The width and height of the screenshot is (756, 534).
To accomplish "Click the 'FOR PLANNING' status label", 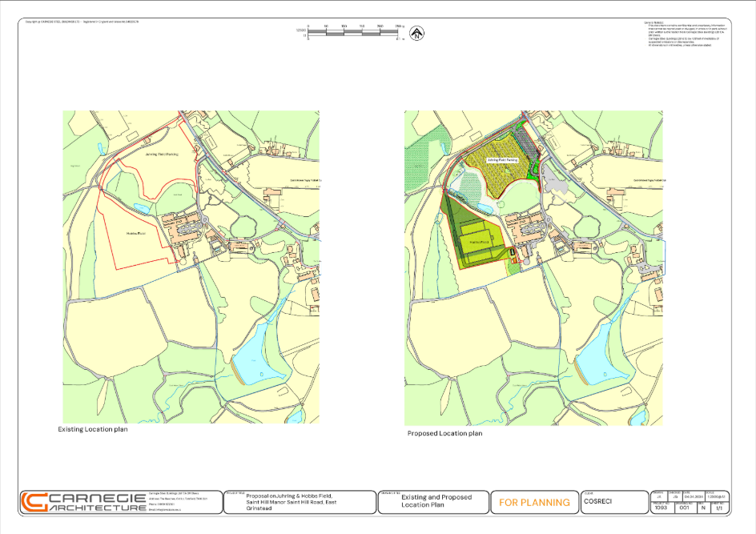I will click(x=534, y=503).
